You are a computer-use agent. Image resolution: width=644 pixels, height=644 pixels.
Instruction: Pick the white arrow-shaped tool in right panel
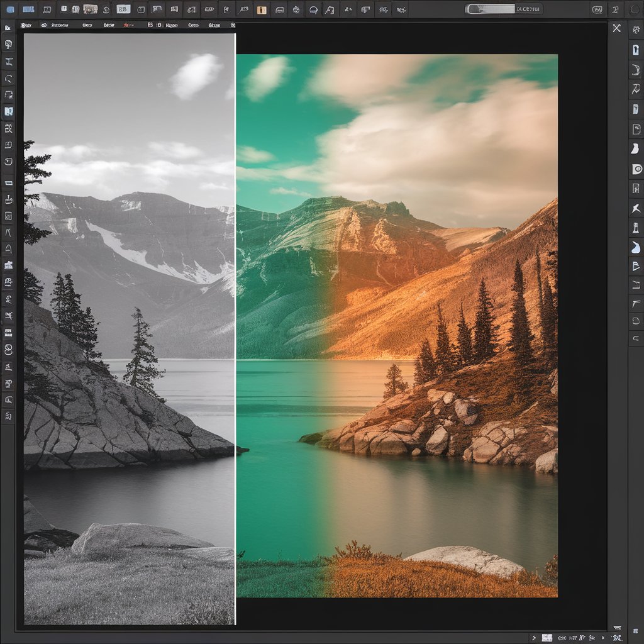[x=636, y=208]
